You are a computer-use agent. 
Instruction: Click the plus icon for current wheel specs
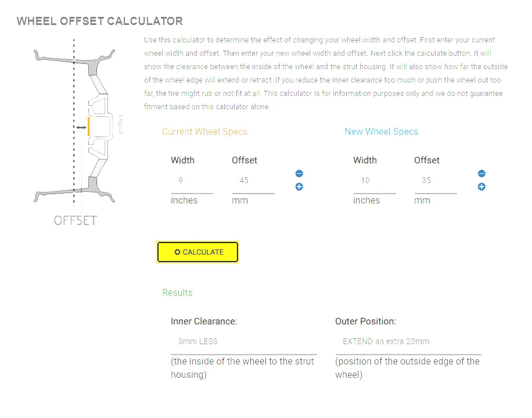click(x=299, y=187)
